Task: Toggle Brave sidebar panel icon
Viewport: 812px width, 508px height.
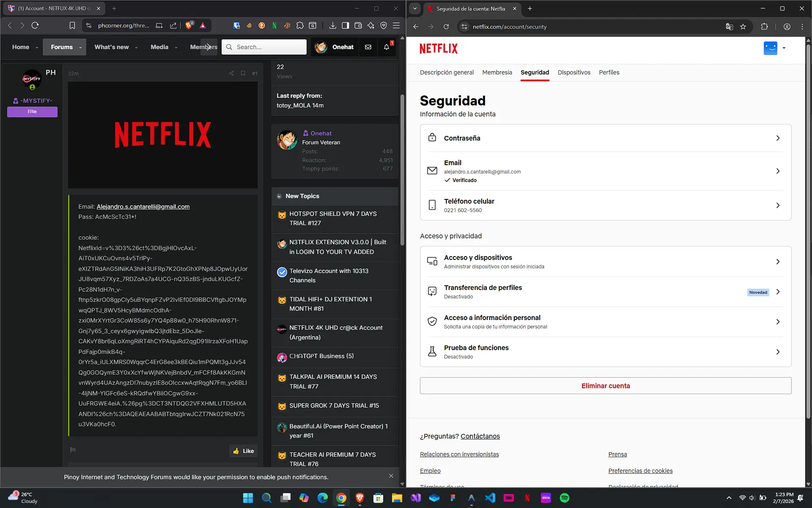Action: coord(346,25)
